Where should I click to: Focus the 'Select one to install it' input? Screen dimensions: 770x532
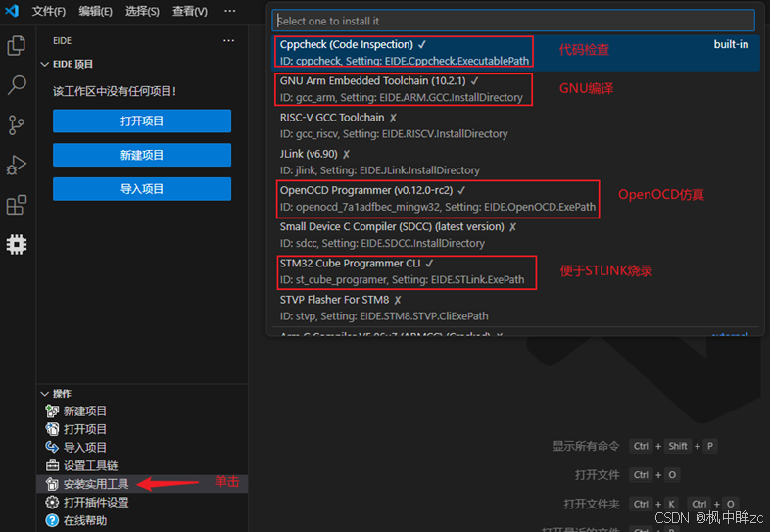[x=513, y=21]
